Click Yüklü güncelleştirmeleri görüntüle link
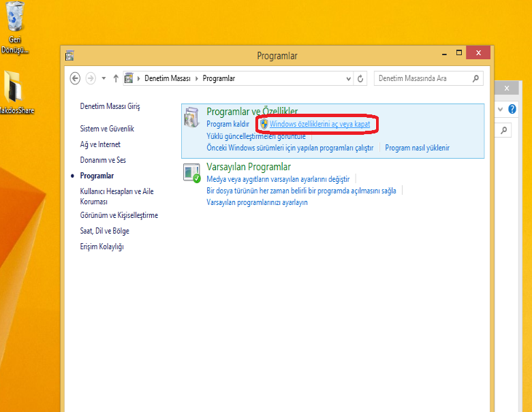Viewport: 532px width, 412px height. point(256,136)
